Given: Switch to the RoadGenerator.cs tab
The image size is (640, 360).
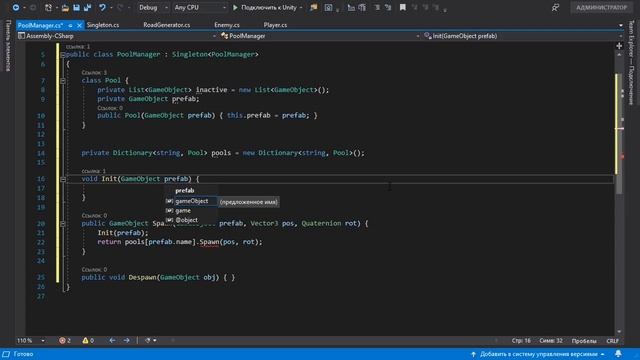Looking at the screenshot, I should point(167,25).
